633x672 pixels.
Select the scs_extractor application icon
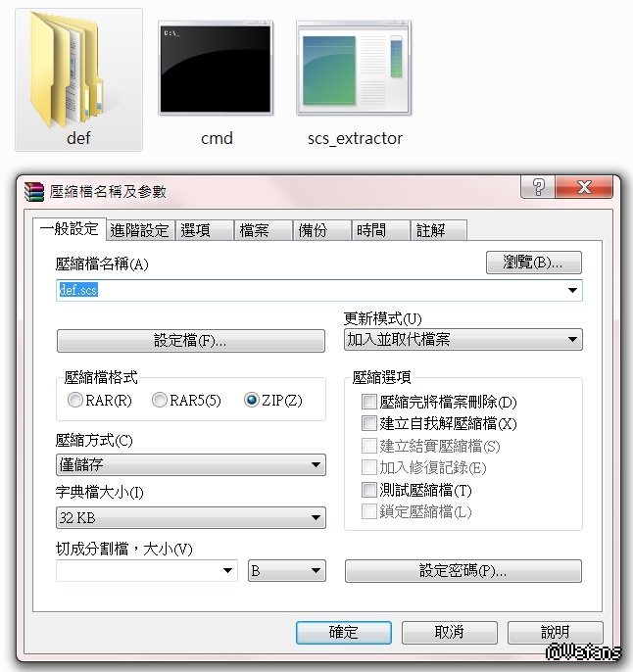(354, 69)
